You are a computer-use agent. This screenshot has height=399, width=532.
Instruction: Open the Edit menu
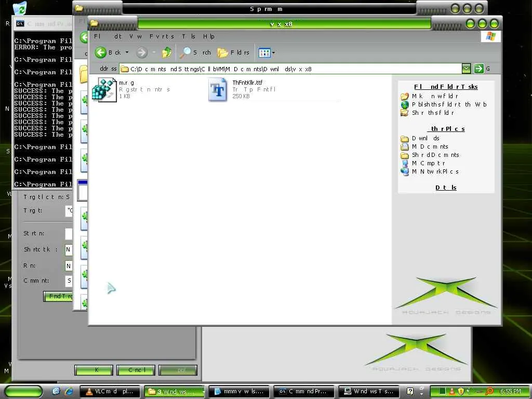[x=118, y=36]
